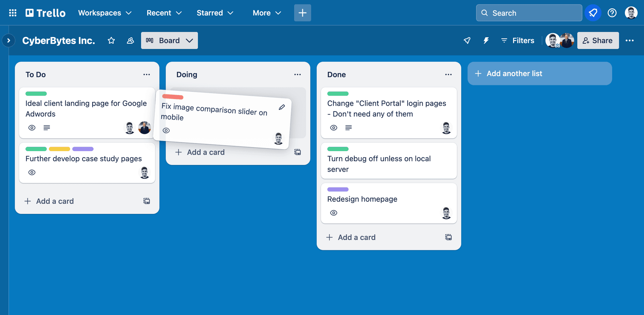644x315 pixels.
Task: Click purple label on Redesign homepage card
Action: tap(338, 189)
